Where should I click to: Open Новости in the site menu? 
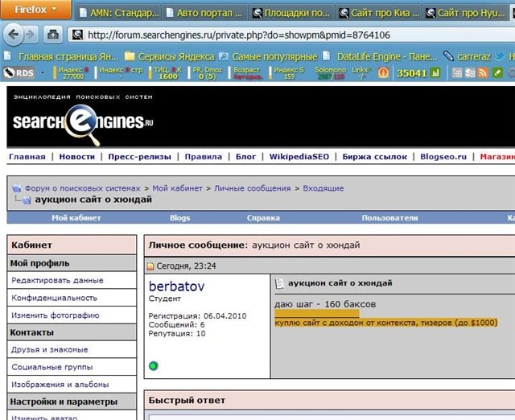pyautogui.click(x=77, y=157)
